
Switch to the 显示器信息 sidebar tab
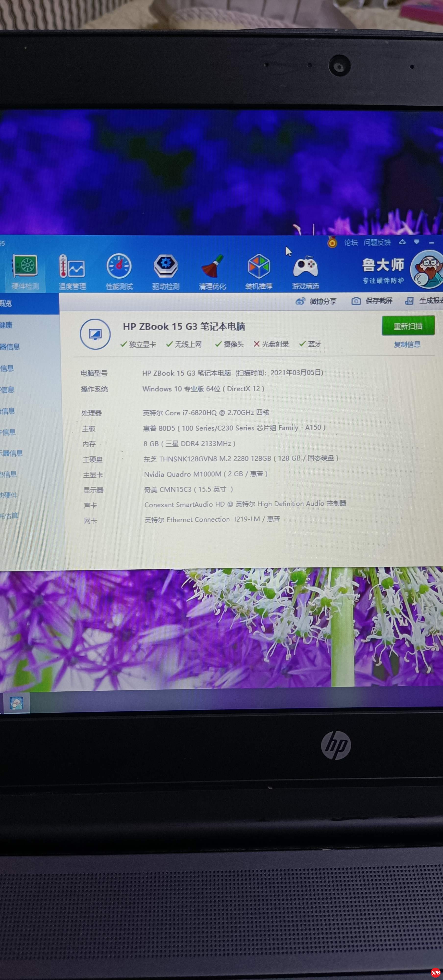click(x=12, y=453)
